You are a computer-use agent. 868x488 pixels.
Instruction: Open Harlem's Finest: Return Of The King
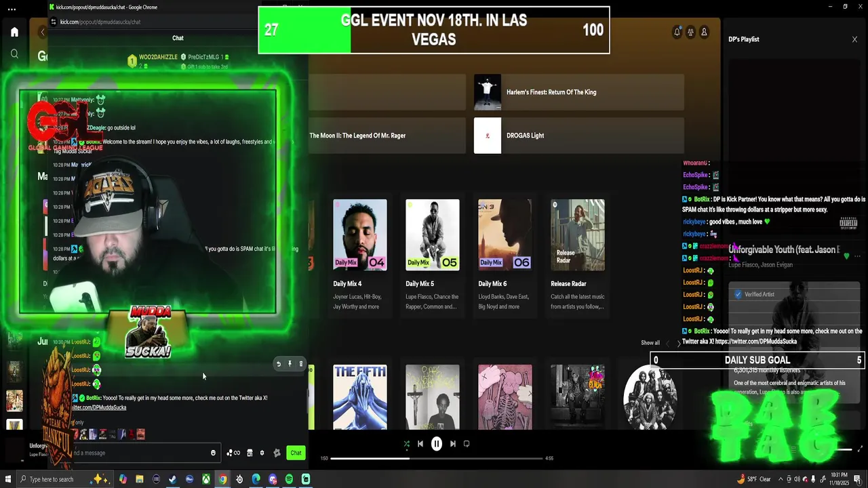tap(579, 92)
